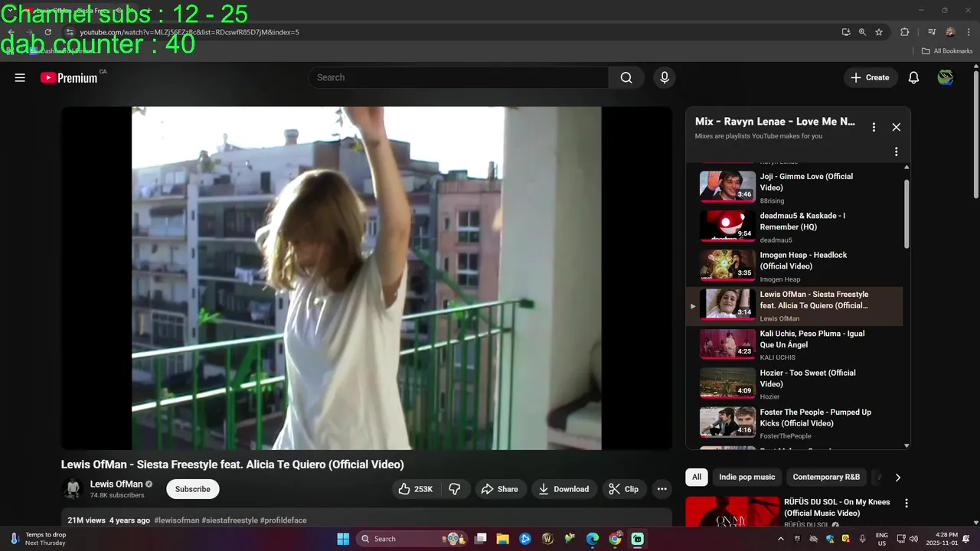This screenshot has width=980, height=551.
Task: Close the Mix playlist panel
Action: coord(897,127)
